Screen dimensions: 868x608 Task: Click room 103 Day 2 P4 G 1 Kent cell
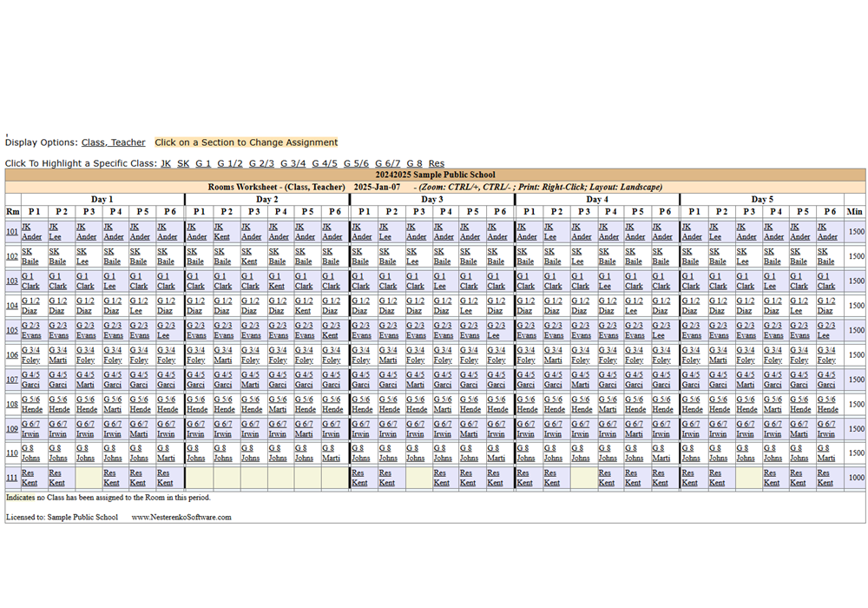click(277, 281)
